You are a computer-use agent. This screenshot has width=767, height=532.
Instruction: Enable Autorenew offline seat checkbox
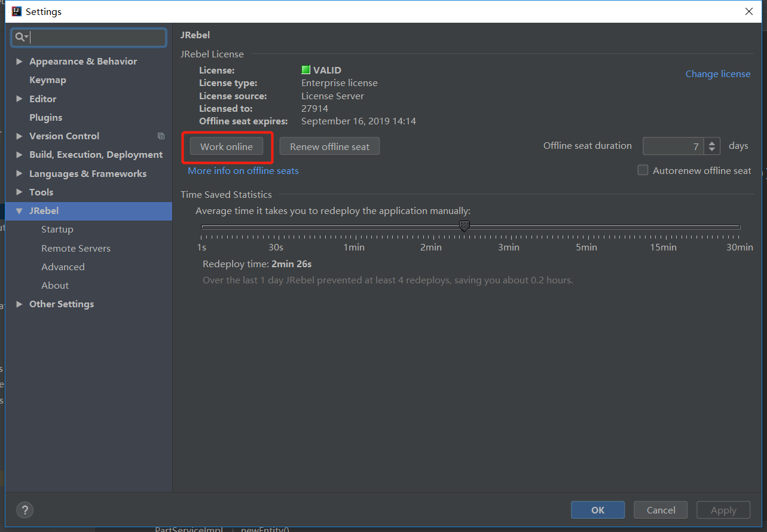(x=643, y=170)
